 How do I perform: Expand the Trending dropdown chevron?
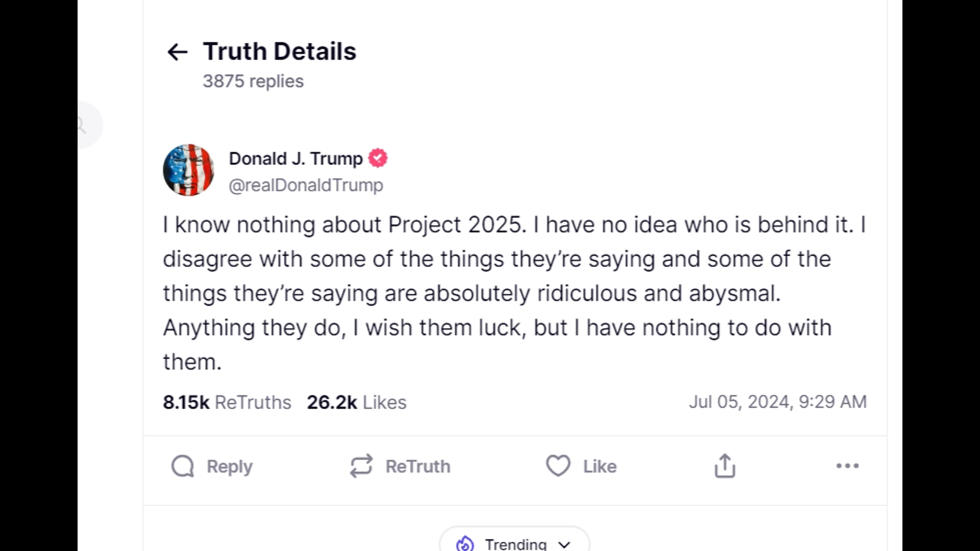564,544
